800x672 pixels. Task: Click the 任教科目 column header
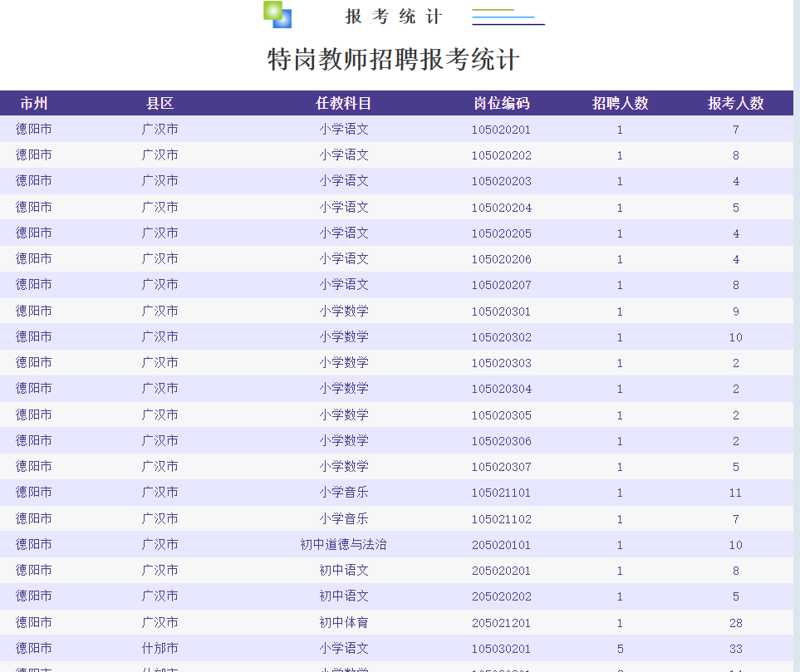click(343, 104)
